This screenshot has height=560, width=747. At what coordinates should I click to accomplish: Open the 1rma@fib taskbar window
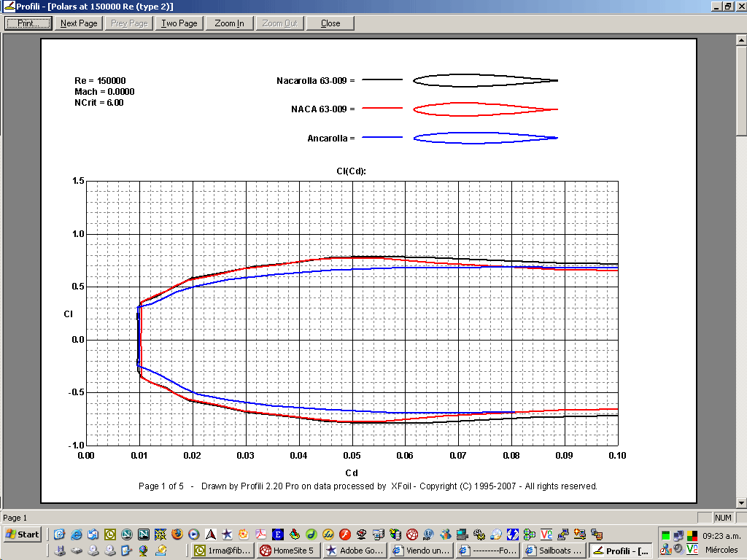[222, 551]
